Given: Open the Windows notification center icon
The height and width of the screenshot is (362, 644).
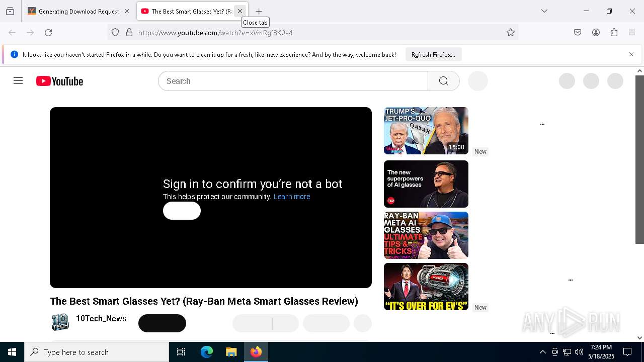Looking at the screenshot, I should point(627,352).
